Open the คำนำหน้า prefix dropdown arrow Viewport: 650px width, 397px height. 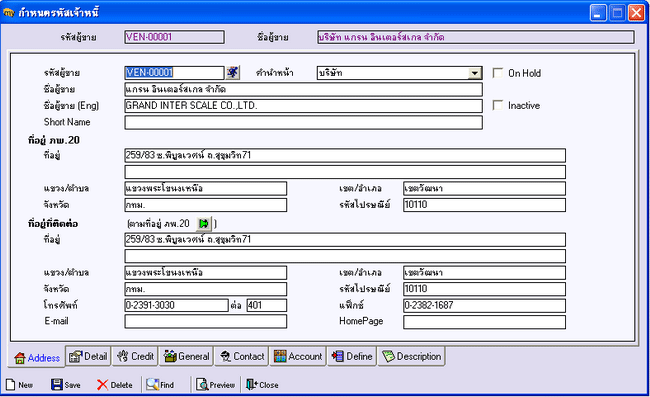pyautogui.click(x=475, y=73)
